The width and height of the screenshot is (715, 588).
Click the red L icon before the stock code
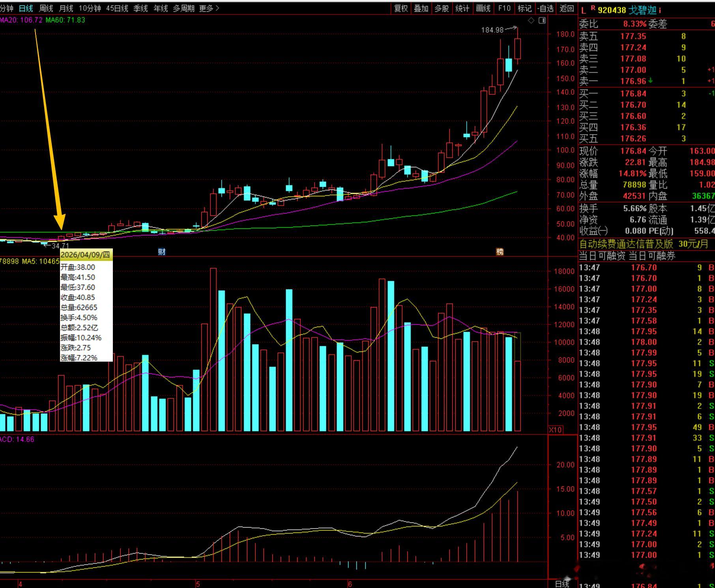[584, 10]
